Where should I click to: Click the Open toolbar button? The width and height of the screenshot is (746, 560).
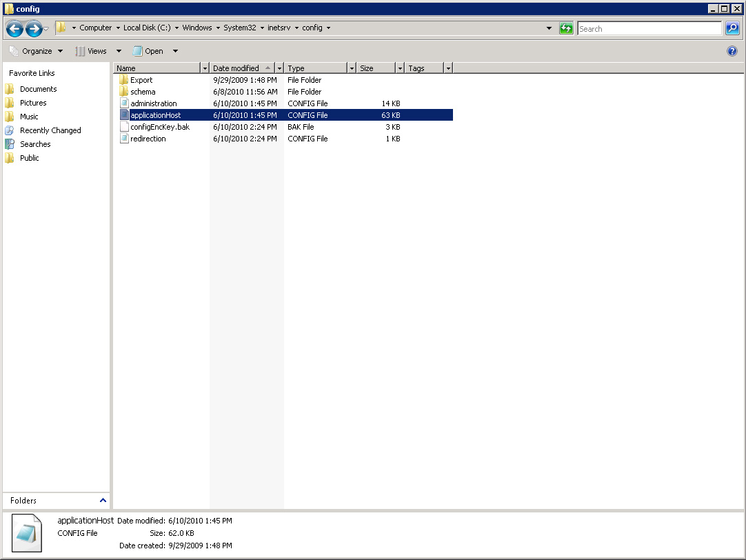click(148, 51)
